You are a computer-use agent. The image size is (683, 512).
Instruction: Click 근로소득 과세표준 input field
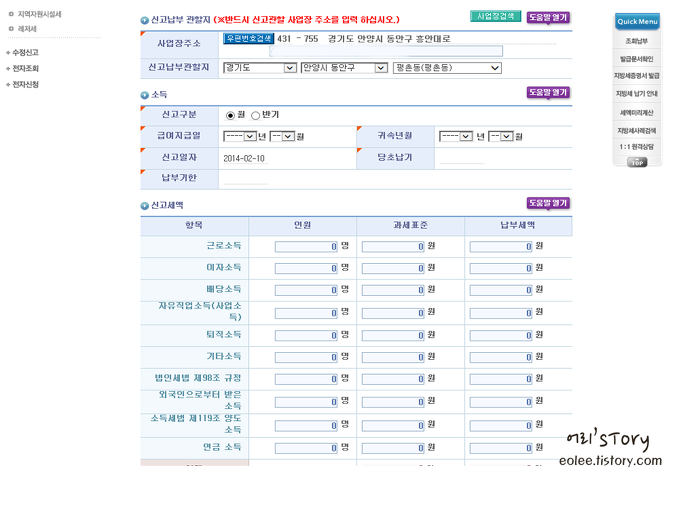coord(393,247)
